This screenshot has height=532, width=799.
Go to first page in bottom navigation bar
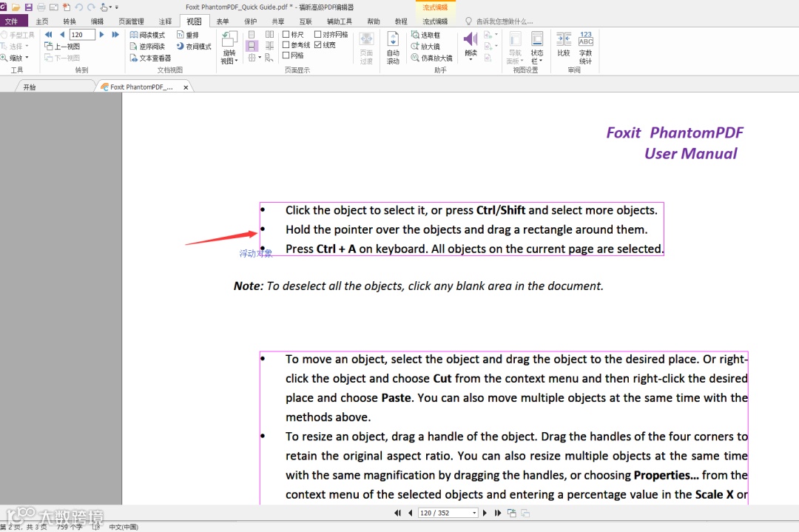coord(397,514)
